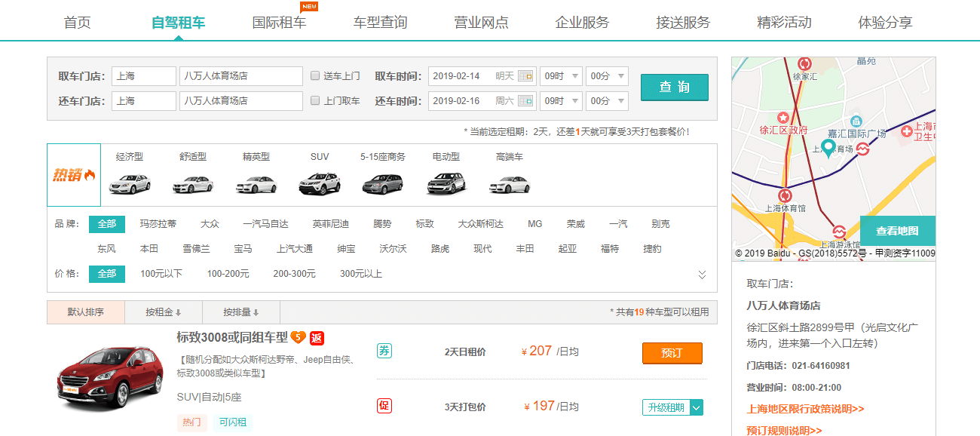Click the store location pin on map
Screen dimensions: 980x436
click(828, 148)
